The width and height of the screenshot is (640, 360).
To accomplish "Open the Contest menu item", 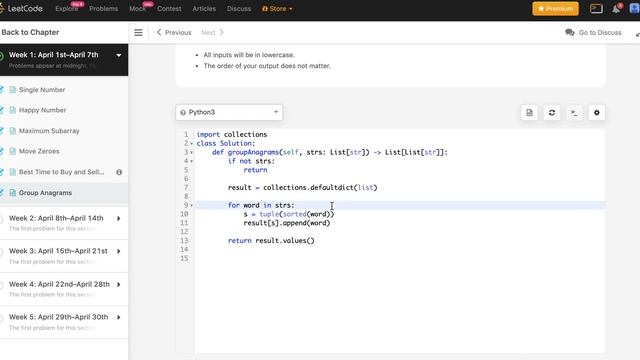I will [x=169, y=9].
